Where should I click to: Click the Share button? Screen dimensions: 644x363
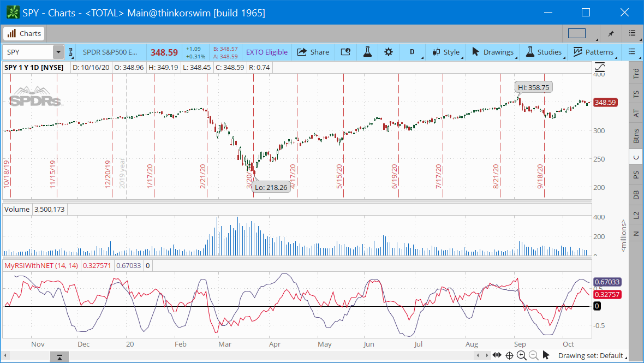click(x=313, y=52)
